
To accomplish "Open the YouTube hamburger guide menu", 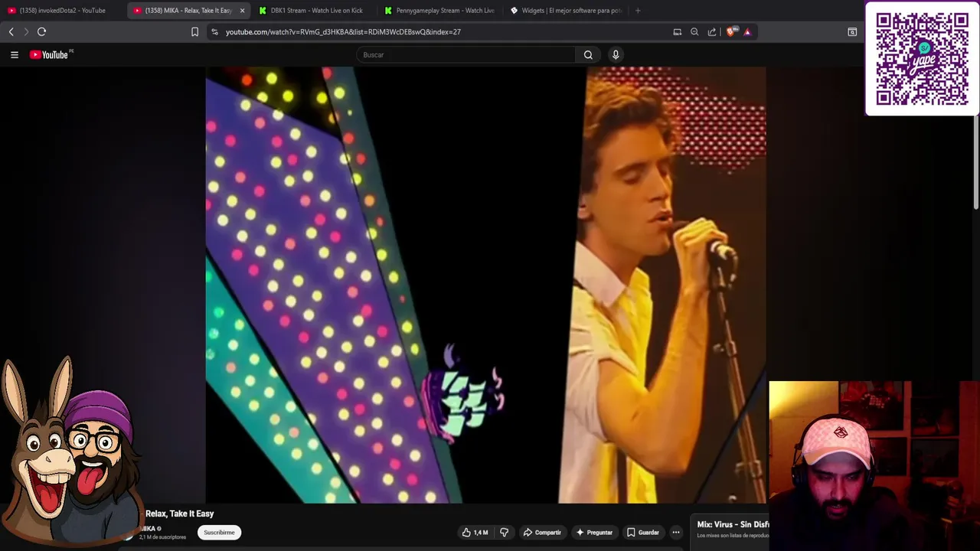I will coord(14,54).
